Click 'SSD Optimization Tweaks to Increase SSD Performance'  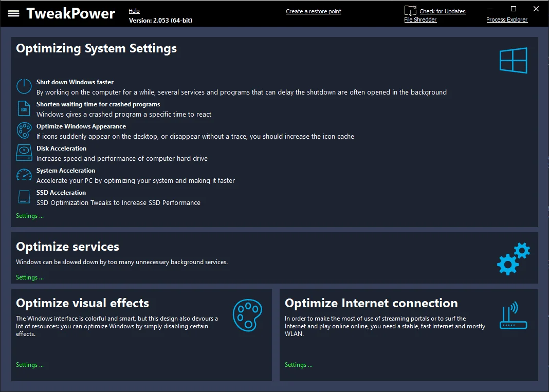click(118, 202)
